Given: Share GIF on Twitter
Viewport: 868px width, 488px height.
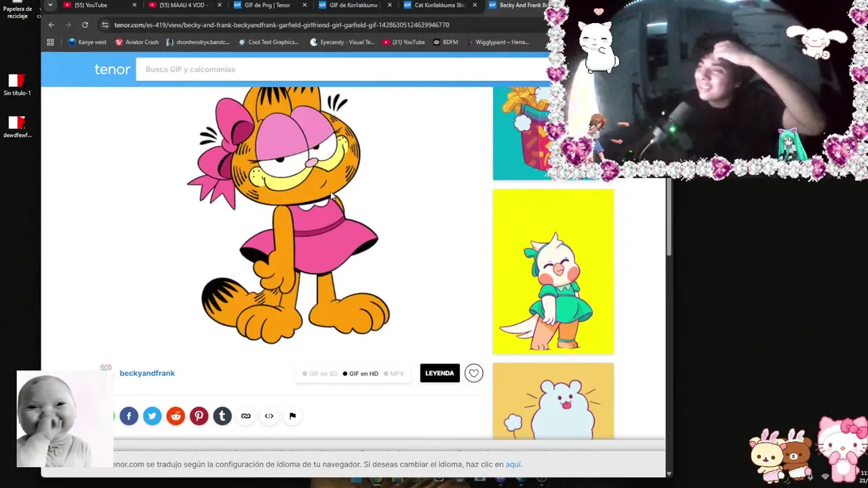Looking at the screenshot, I should click(x=153, y=416).
